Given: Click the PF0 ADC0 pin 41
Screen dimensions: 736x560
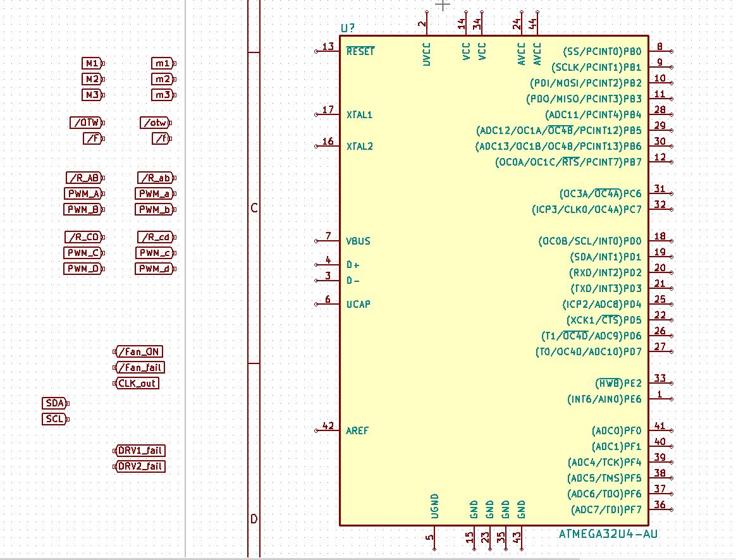Looking at the screenshot, I should click(x=661, y=430).
